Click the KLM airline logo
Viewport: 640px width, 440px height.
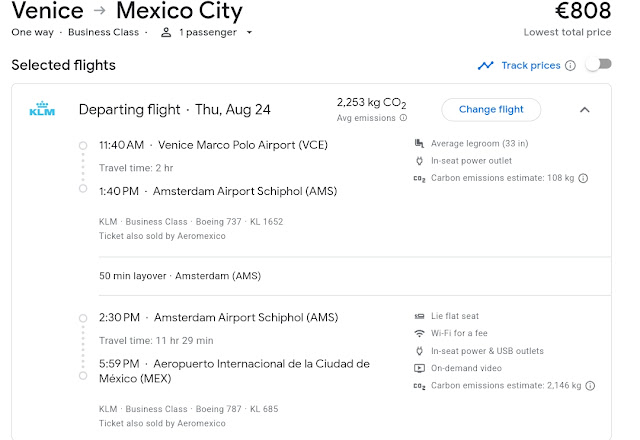click(x=42, y=109)
